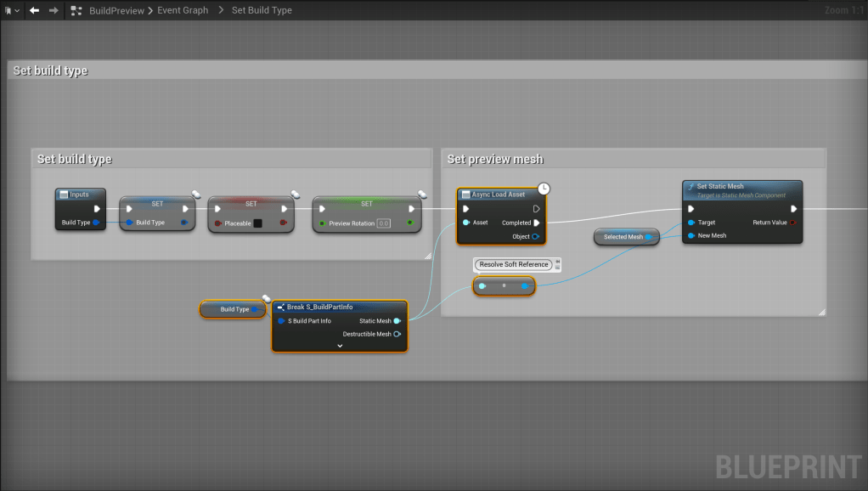Expand the Break S_BuildPartInfo node pins
This screenshot has height=491, width=868.
(x=340, y=346)
